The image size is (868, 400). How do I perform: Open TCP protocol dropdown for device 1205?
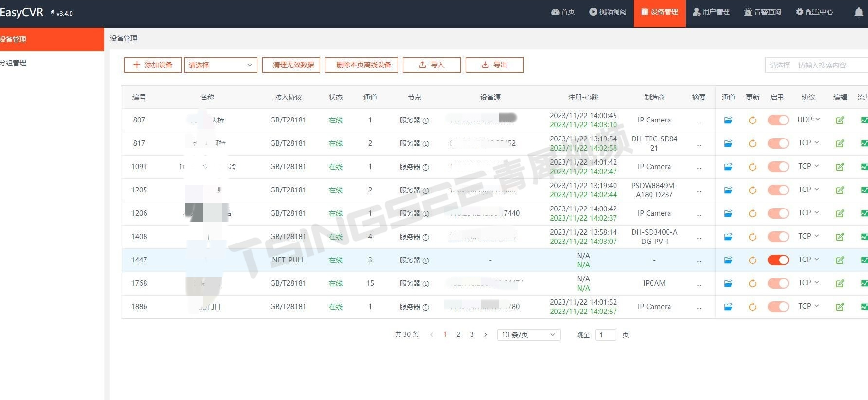click(809, 190)
